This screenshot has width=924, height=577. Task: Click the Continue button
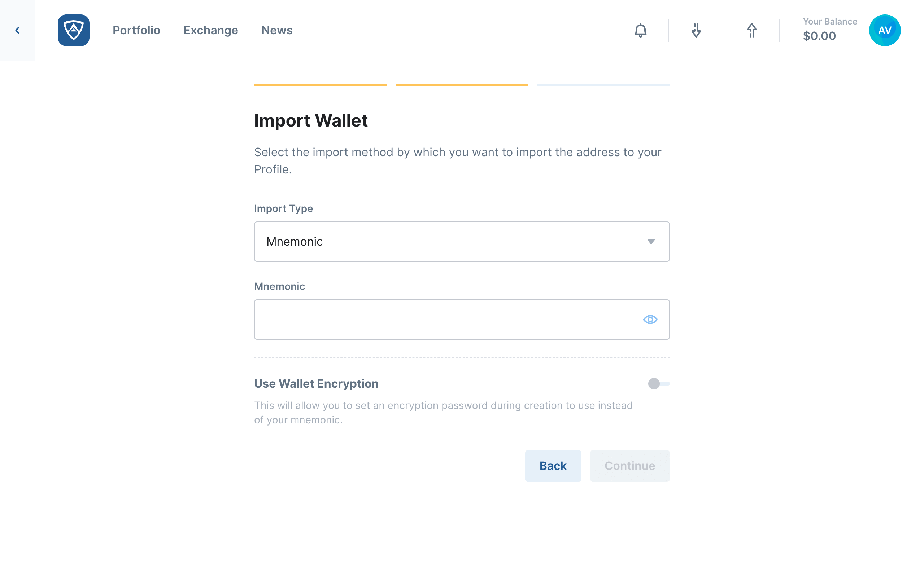pyautogui.click(x=629, y=466)
